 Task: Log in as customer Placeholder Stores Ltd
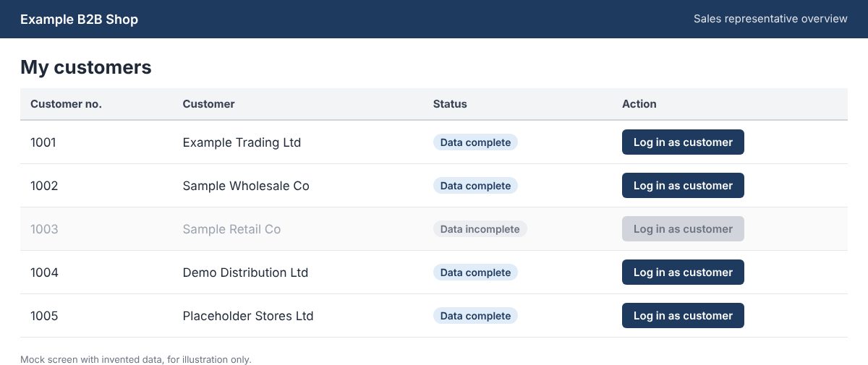click(x=683, y=316)
